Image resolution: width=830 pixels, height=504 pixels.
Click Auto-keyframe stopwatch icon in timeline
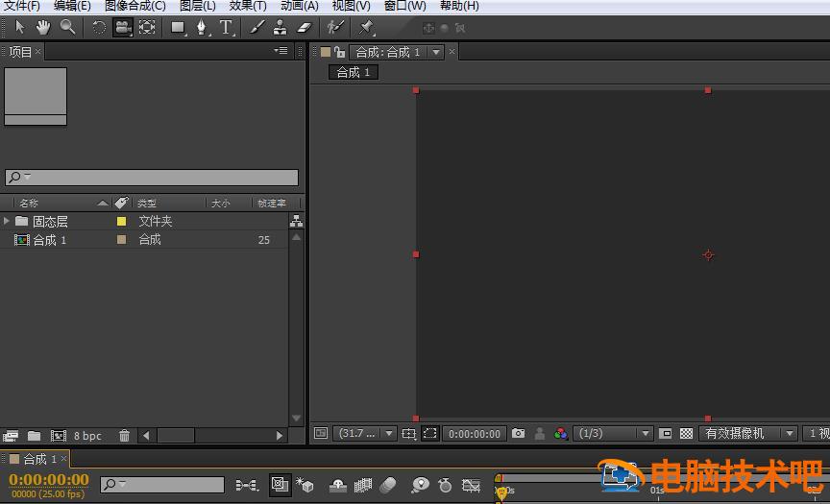(x=445, y=485)
